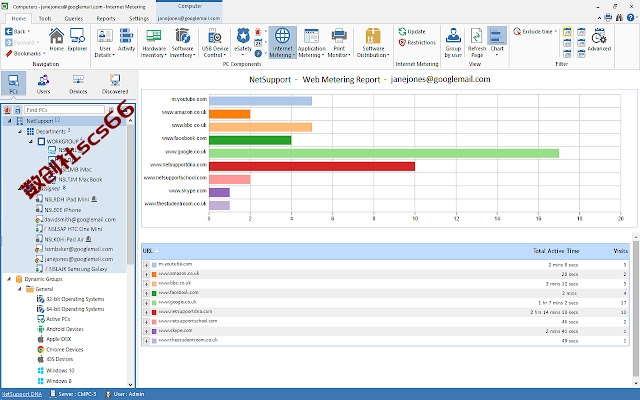Image resolution: width=640 pixels, height=400 pixels.
Task: Open the help icon at top right
Action: (x=631, y=18)
